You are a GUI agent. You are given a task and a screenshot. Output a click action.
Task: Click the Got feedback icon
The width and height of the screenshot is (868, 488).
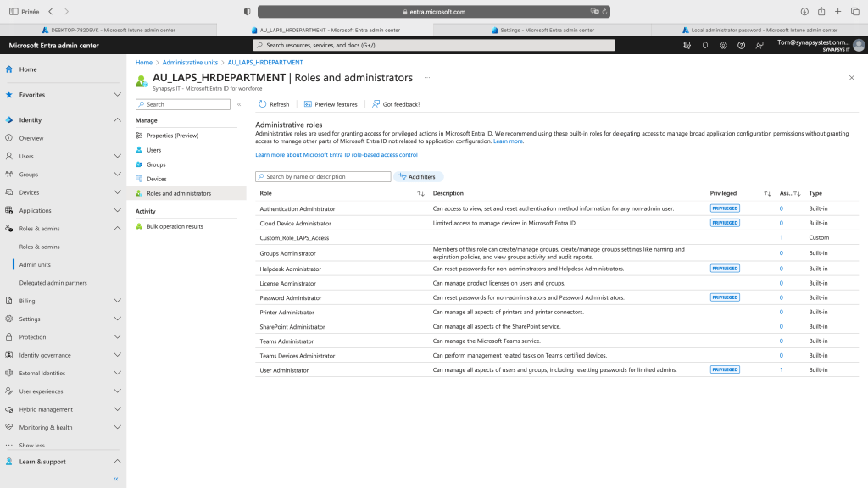(x=376, y=104)
